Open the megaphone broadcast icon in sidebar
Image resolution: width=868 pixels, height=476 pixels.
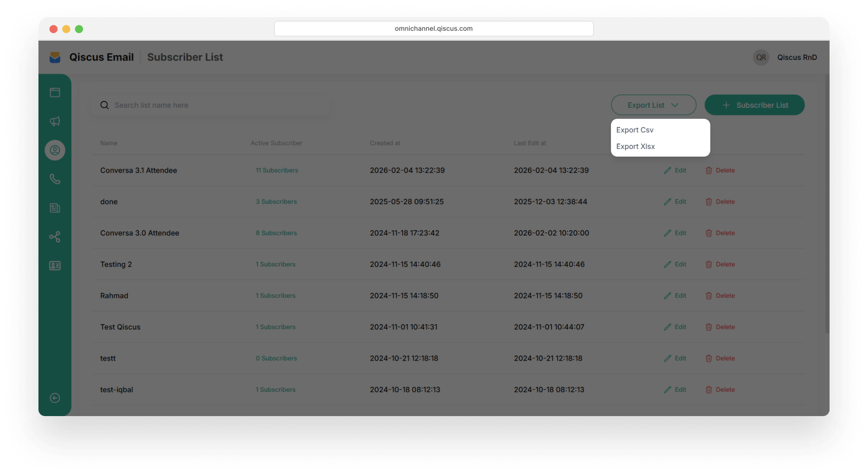click(x=55, y=121)
